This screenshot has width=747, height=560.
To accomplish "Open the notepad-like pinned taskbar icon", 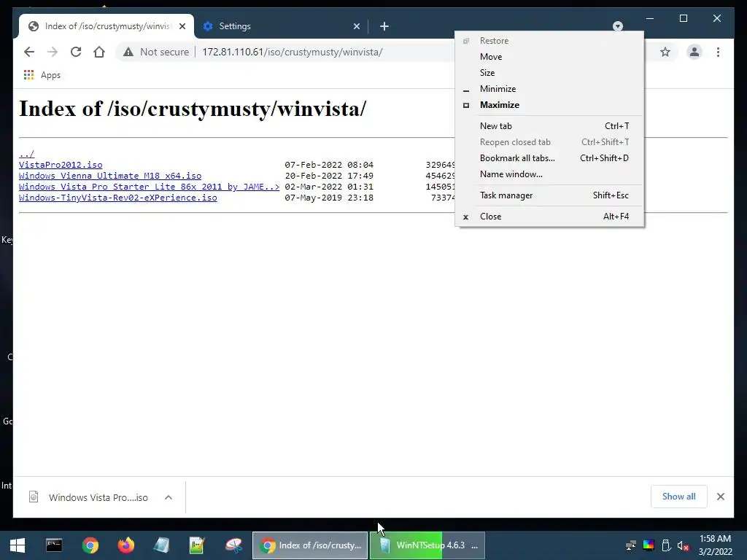I will [x=161, y=545].
